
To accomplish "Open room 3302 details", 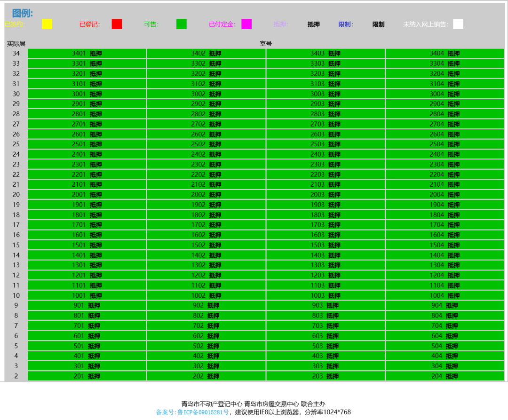I will (x=206, y=63).
